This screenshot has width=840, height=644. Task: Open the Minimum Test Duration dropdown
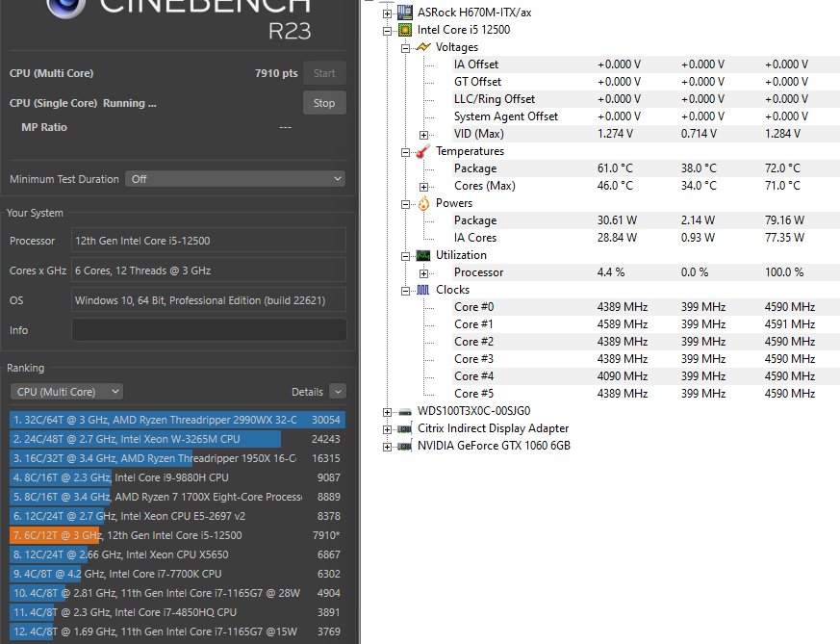pyautogui.click(x=235, y=179)
